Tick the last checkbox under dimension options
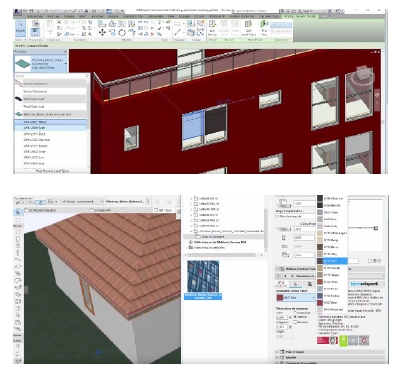This screenshot has height=374, width=401. pyautogui.click(x=295, y=322)
